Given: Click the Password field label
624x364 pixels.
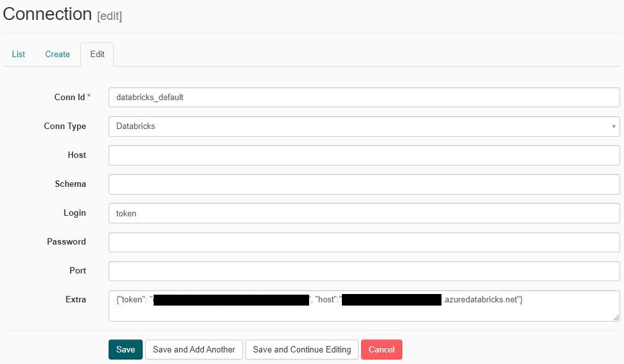Looking at the screenshot, I should click(x=66, y=241).
